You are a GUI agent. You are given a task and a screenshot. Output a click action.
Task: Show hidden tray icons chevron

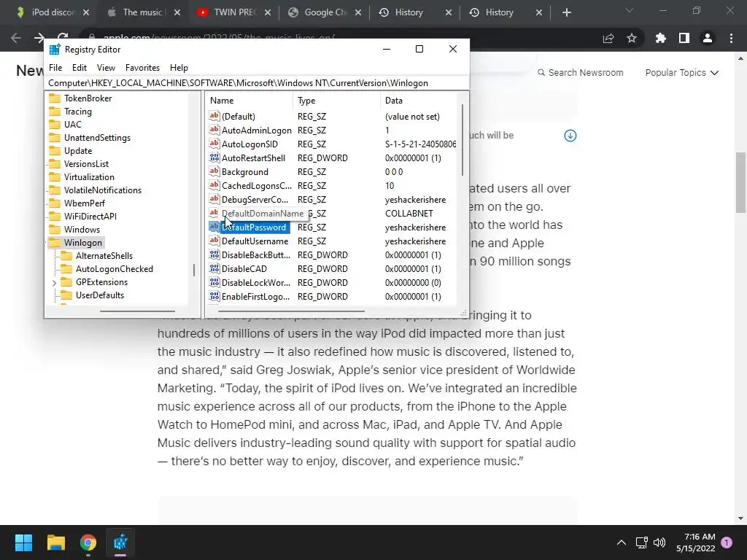tap(622, 542)
